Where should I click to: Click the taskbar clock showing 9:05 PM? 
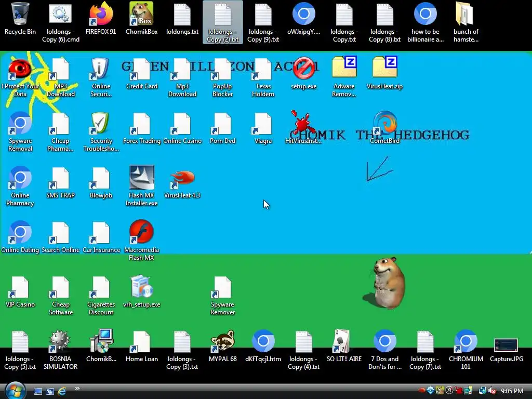[x=512, y=391]
